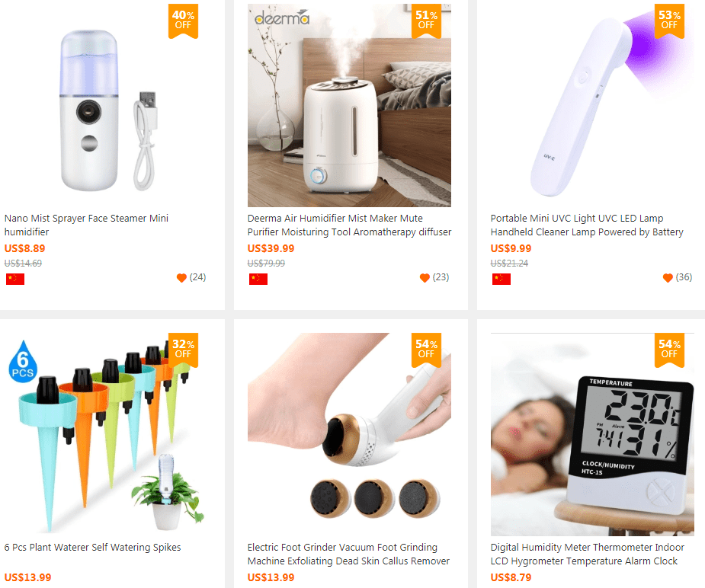The height and width of the screenshot is (588, 705).
Task: Click 6 PCS droplet badge on watering spikes
Action: coord(22,362)
